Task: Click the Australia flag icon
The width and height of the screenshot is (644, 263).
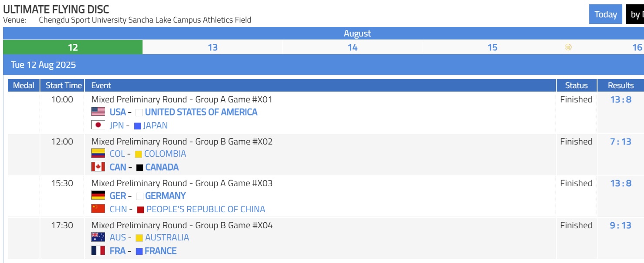Action: coord(98,237)
